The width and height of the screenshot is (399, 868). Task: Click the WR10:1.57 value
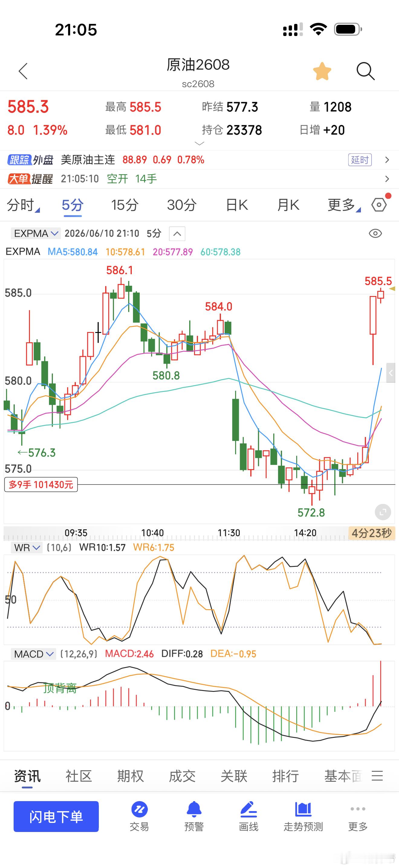point(102,547)
